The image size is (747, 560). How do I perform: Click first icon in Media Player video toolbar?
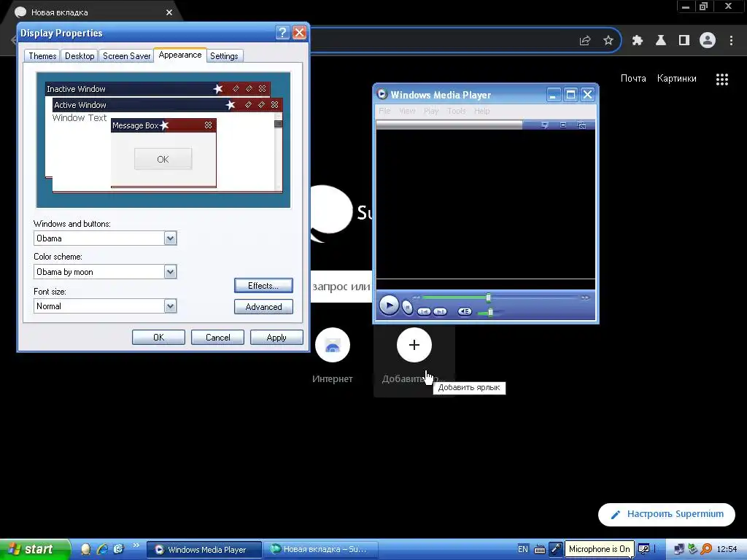(544, 125)
